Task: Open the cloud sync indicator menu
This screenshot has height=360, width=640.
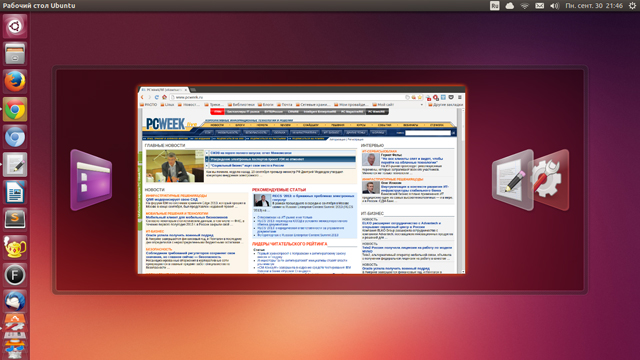Action: tap(509, 6)
